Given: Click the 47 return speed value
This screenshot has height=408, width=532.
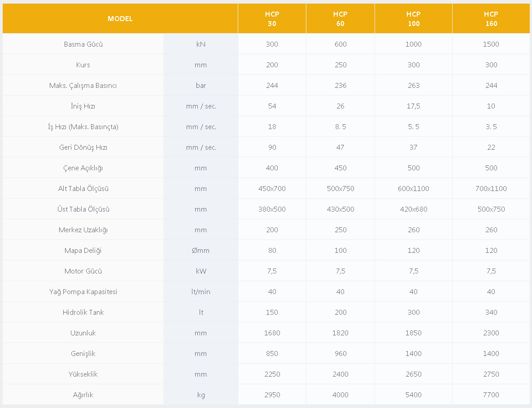Looking at the screenshot, I should pos(340,148).
